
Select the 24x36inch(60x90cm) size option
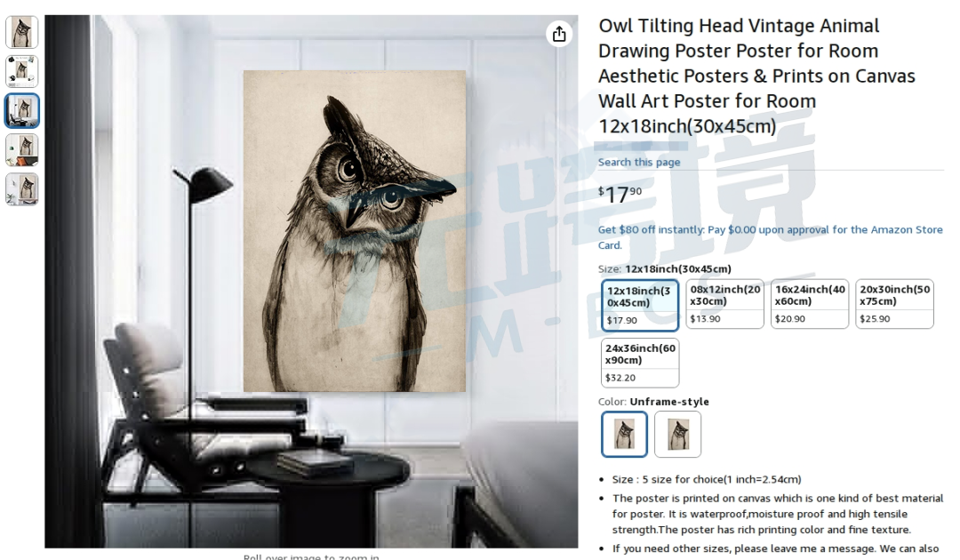tap(640, 363)
